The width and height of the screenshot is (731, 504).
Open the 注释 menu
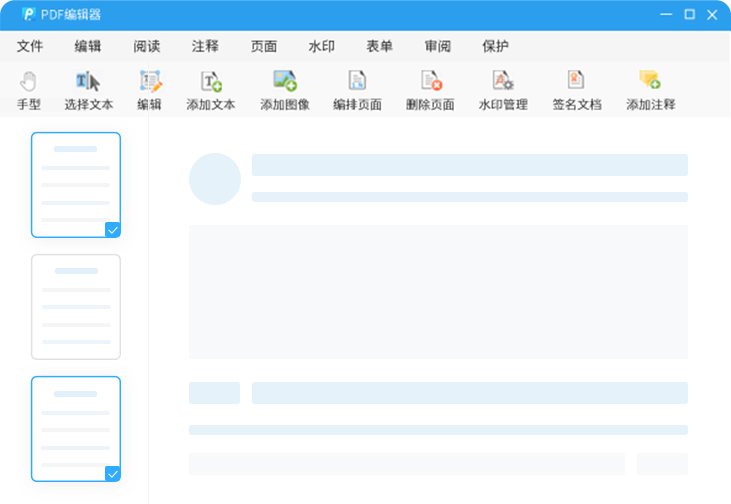click(205, 46)
